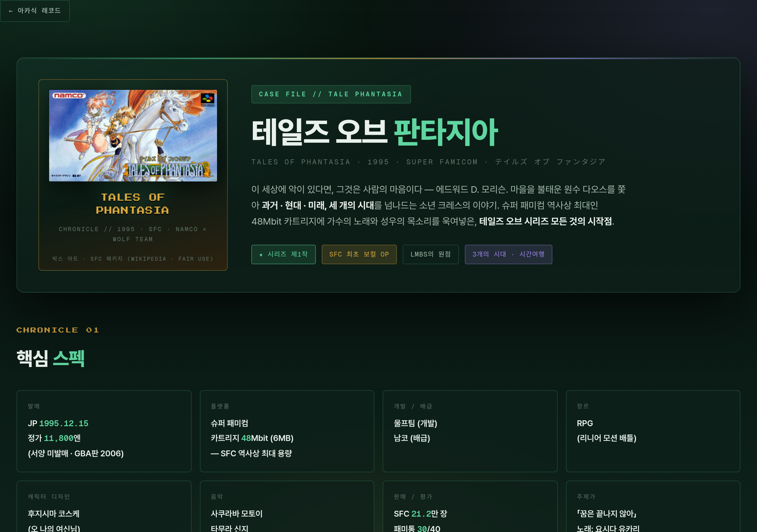Click the SFC 21.2만 장 sales text
The image size is (757, 532).
(x=420, y=514)
